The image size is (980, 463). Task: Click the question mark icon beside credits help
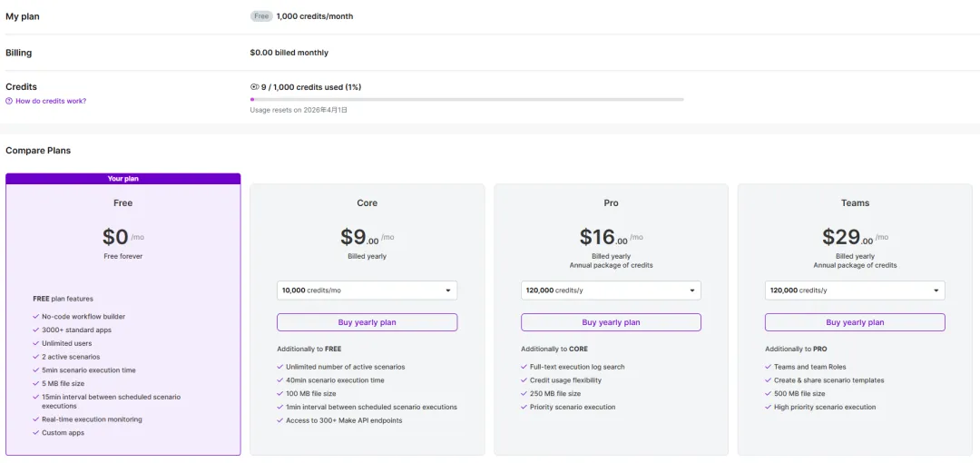point(9,101)
